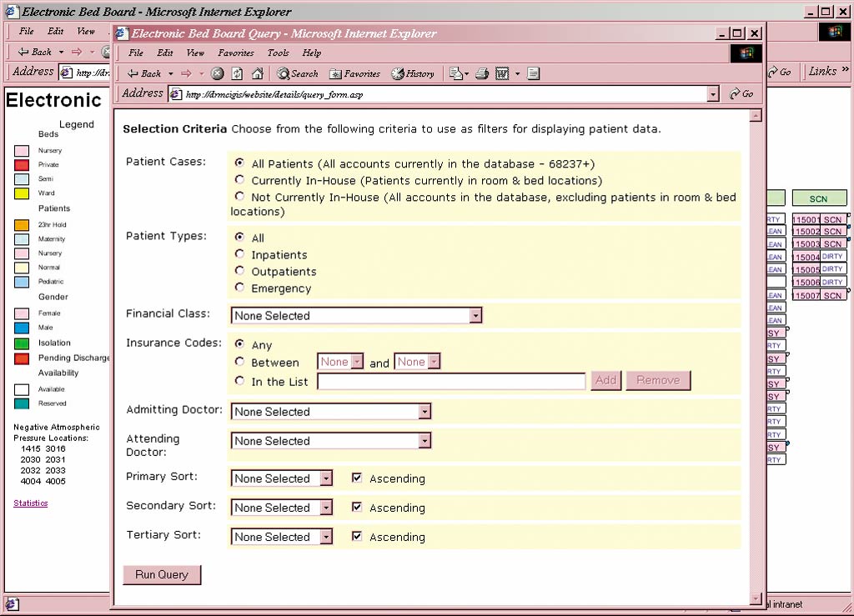Open History in the Query toolbar
Screen dimensions: 854x616
click(x=412, y=73)
